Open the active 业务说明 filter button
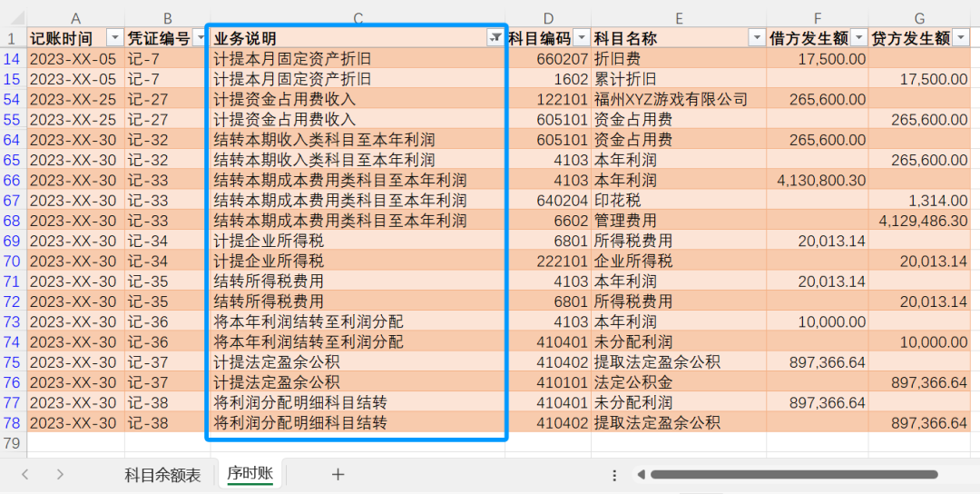Viewport: 980px width, 494px height. [x=495, y=39]
